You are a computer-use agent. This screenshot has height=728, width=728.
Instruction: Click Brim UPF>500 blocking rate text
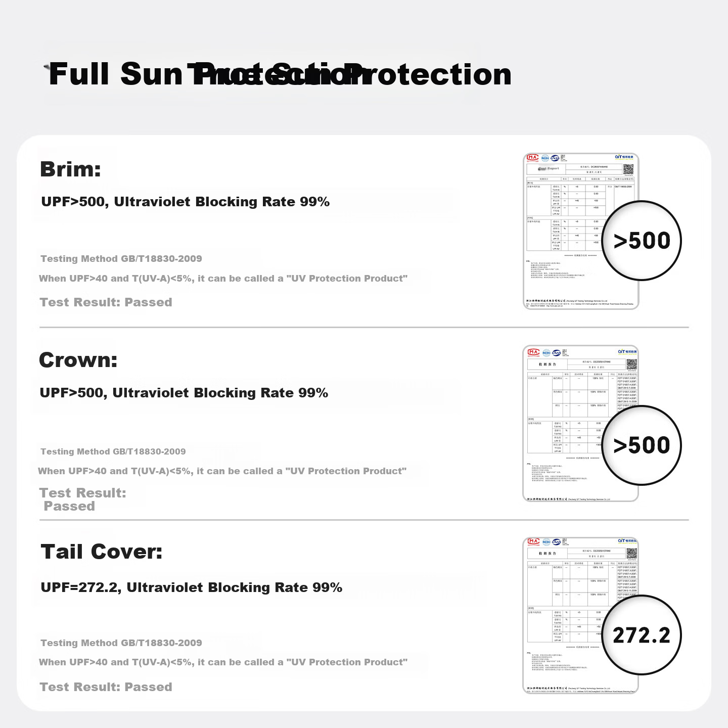[x=186, y=202]
